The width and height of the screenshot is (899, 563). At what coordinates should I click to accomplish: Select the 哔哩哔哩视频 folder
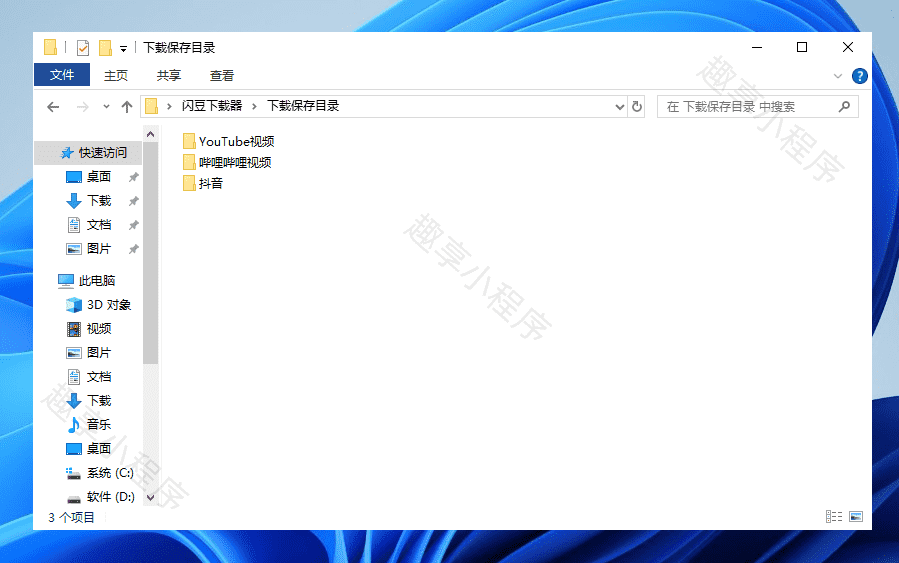[227, 162]
